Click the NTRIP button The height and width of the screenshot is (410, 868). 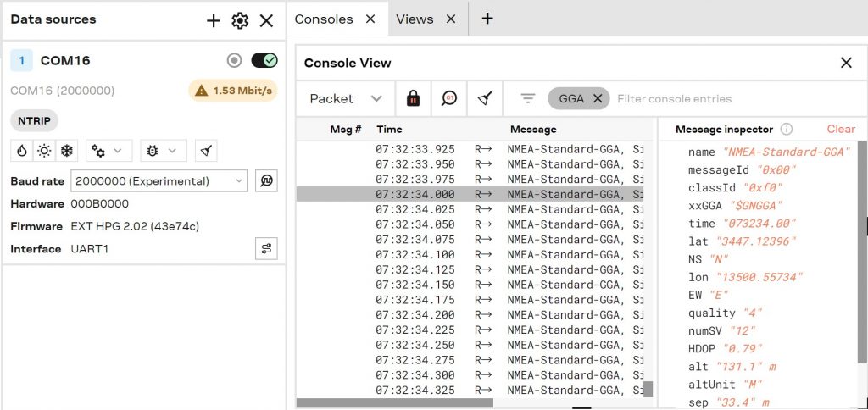(x=34, y=121)
